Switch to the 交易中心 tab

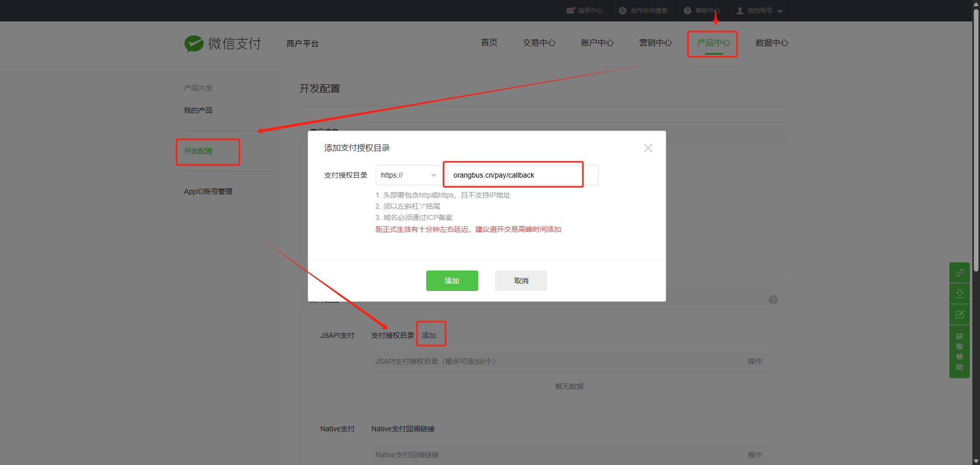(x=538, y=43)
